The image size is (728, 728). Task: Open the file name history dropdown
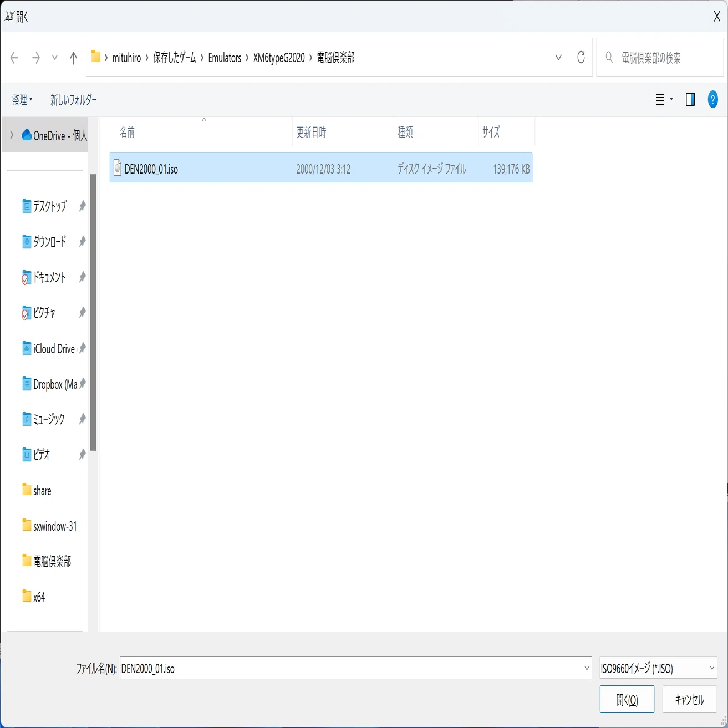pos(587,668)
